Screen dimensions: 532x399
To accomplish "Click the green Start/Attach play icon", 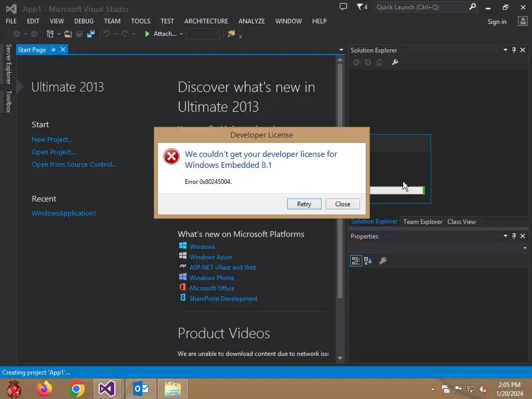I will coord(147,34).
